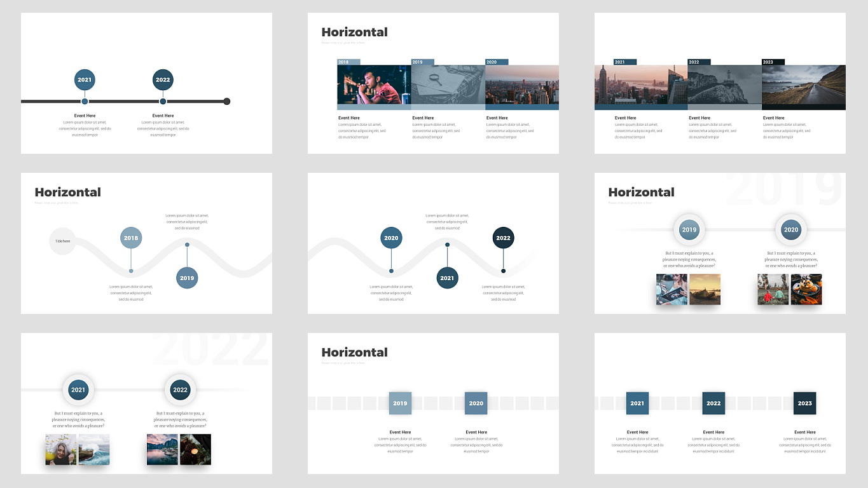Click the 2019 circle on the wavy timeline slide
This screenshot has height=488, width=868.
(188, 278)
